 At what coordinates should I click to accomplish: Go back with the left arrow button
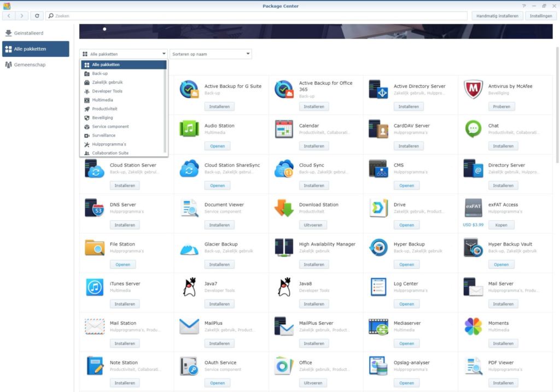point(9,16)
